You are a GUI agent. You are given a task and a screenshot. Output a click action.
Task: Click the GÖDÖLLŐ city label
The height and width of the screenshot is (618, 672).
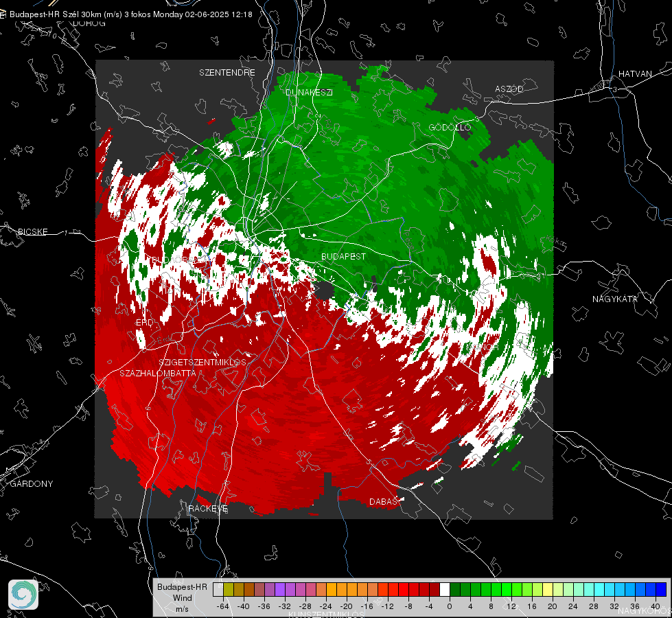point(450,127)
